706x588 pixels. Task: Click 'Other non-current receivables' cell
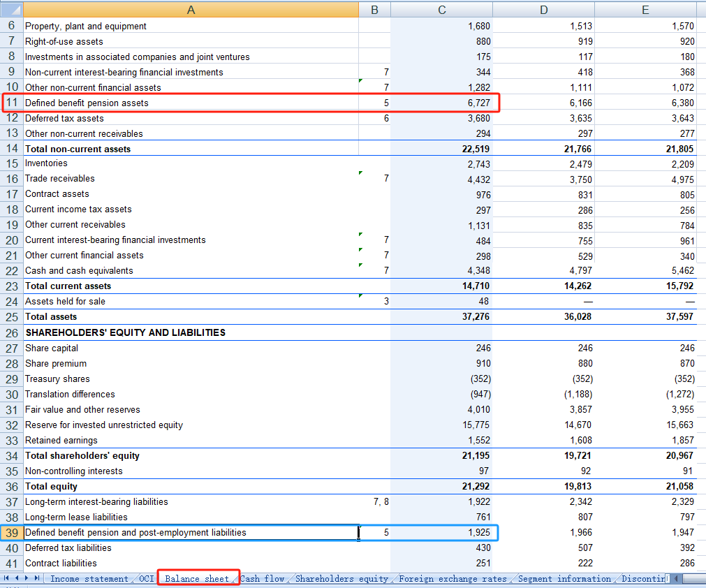pyautogui.click(x=191, y=133)
